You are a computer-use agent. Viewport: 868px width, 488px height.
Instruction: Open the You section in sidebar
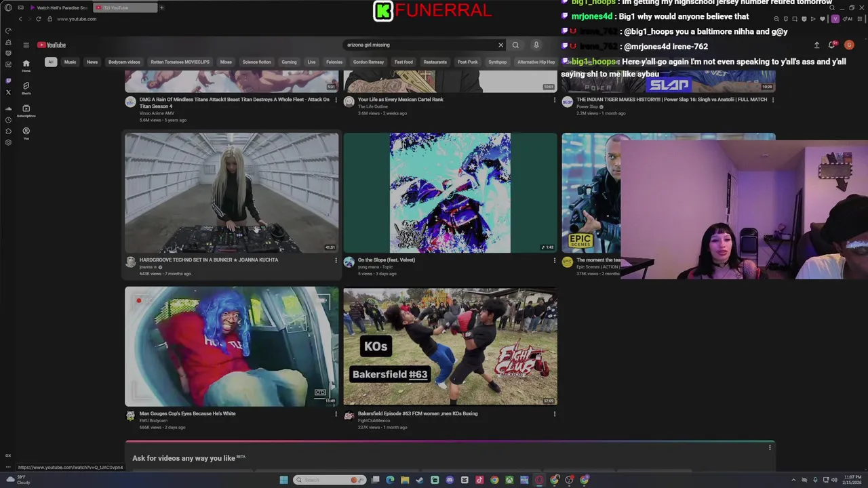click(x=26, y=133)
